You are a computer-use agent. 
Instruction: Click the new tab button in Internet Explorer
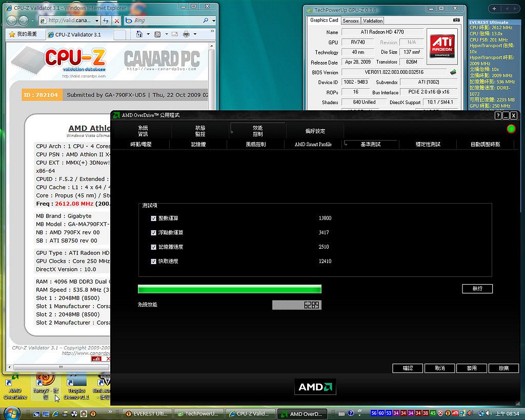[x=120, y=34]
